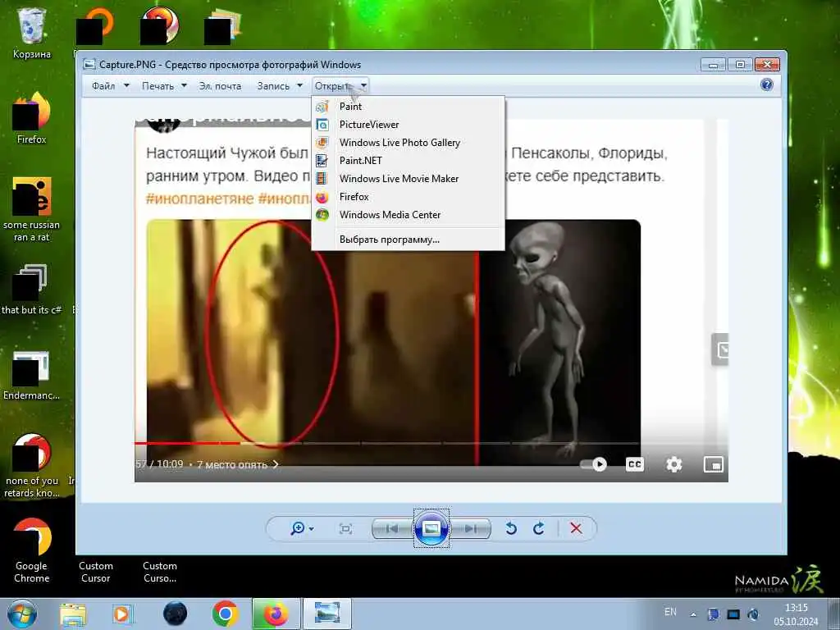Open File Explorer from the taskbar
The height and width of the screenshot is (630, 840).
point(73,614)
